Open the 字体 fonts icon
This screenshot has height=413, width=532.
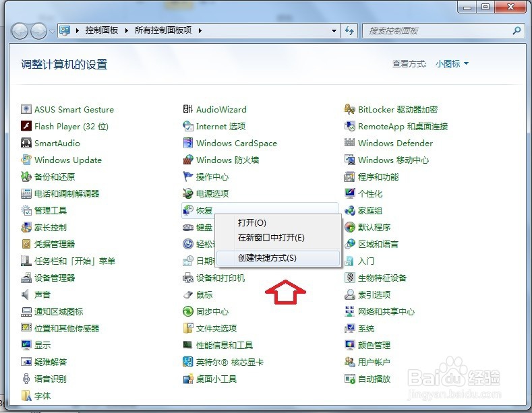coord(26,395)
